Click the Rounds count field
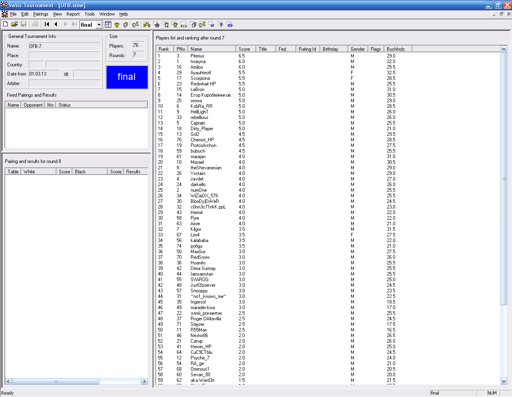Screen dimensions: 512x397 click(138, 55)
